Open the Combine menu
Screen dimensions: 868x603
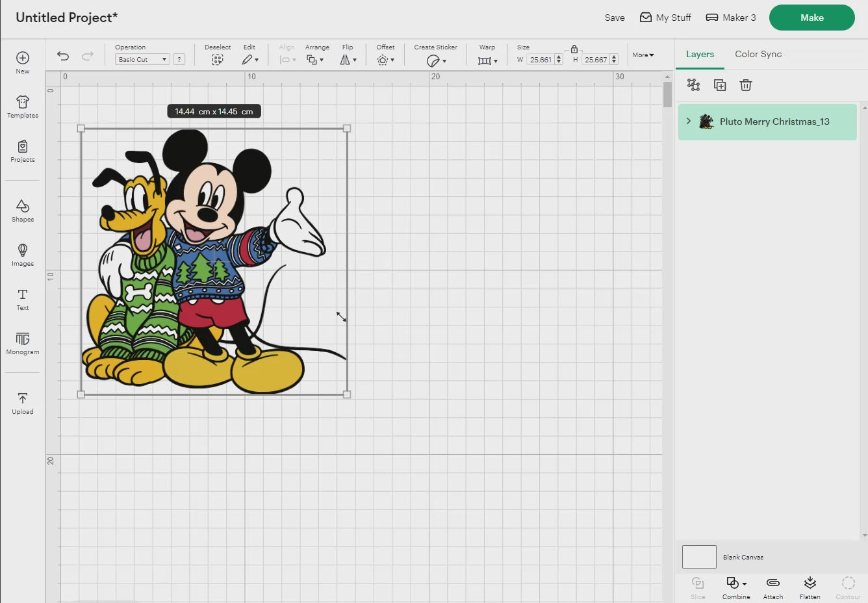coord(736,588)
